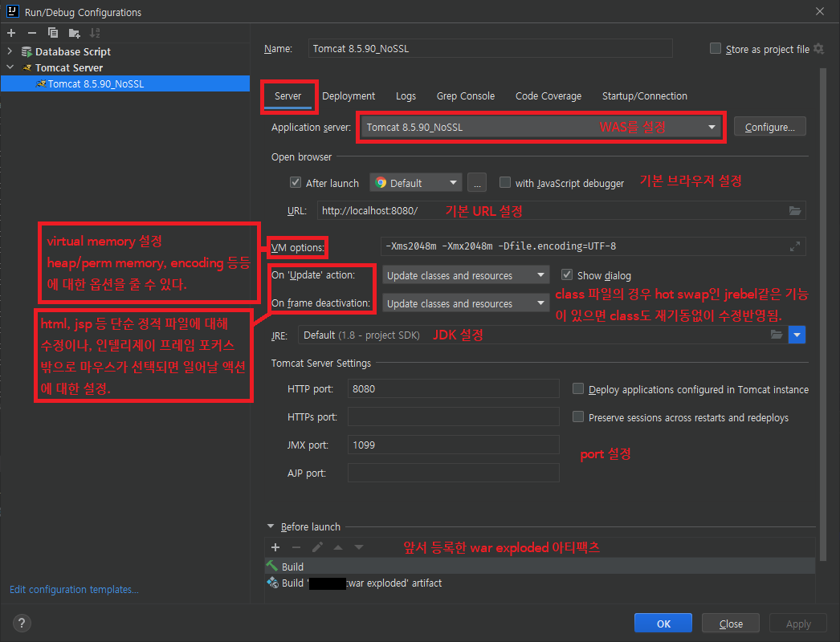840x642 pixels.
Task: Uncheck After launch browser option
Action: tap(296, 183)
